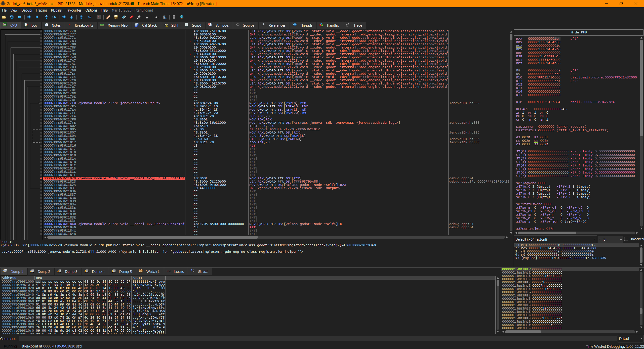This screenshot has width=644, height=349.
Task: Click the Trace Into icon
Action: 64,17
